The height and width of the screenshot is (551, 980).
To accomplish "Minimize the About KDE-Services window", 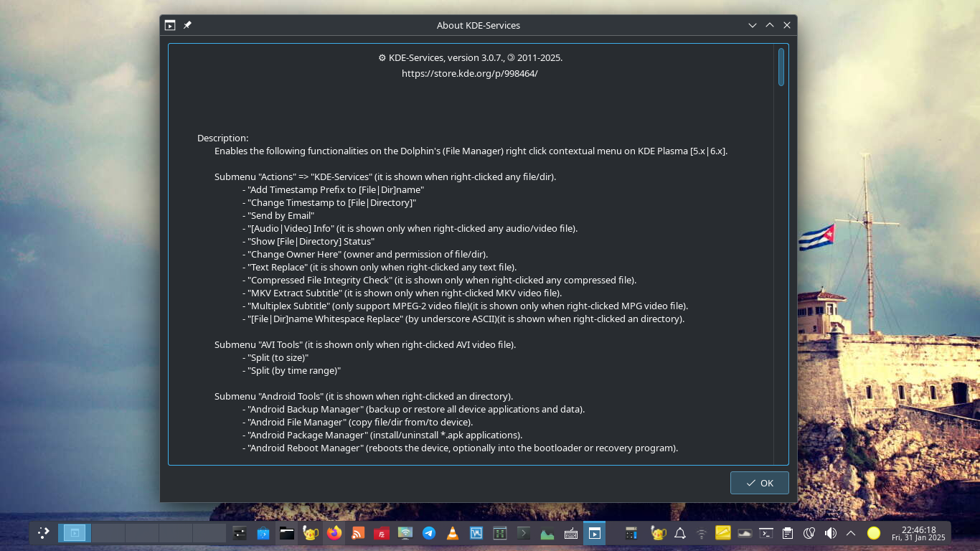I will click(x=753, y=25).
